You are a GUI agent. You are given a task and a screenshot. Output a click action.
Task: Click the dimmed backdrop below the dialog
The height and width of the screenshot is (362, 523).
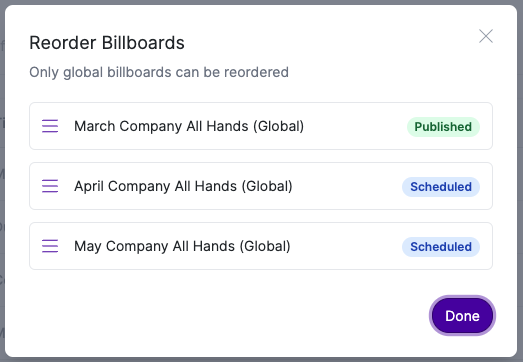click(262, 360)
